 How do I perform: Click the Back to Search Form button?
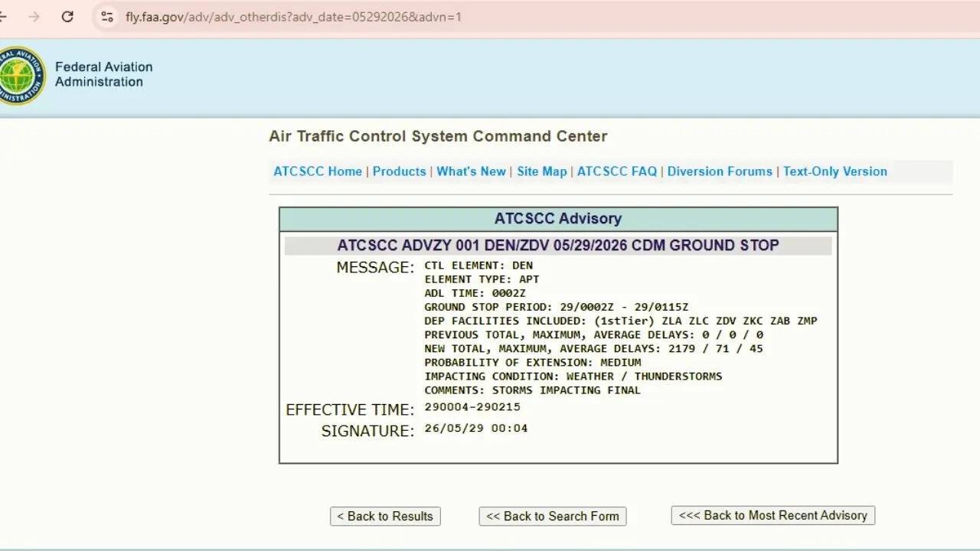pos(553,517)
